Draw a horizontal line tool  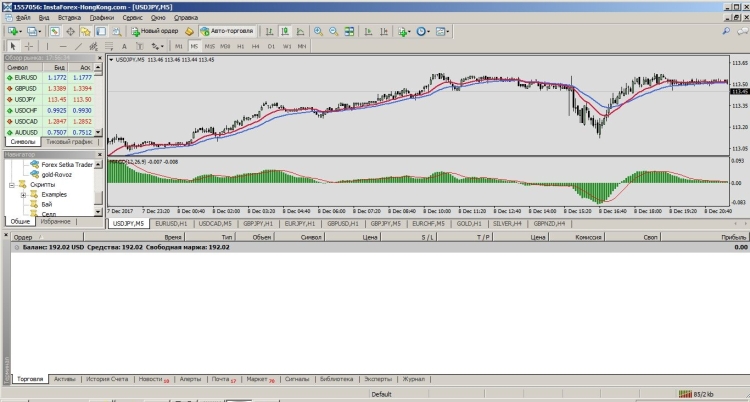pyautogui.click(x=63, y=46)
